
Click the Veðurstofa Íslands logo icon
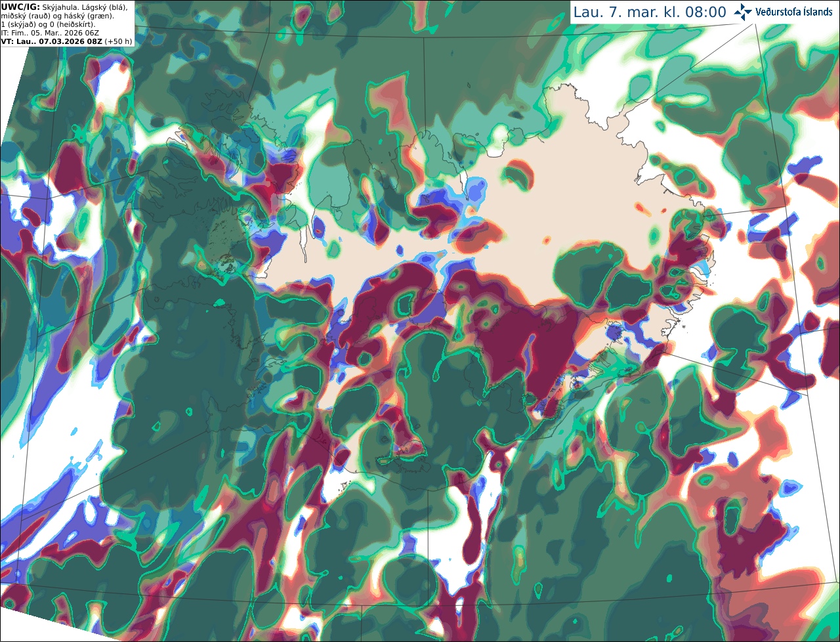pyautogui.click(x=743, y=12)
